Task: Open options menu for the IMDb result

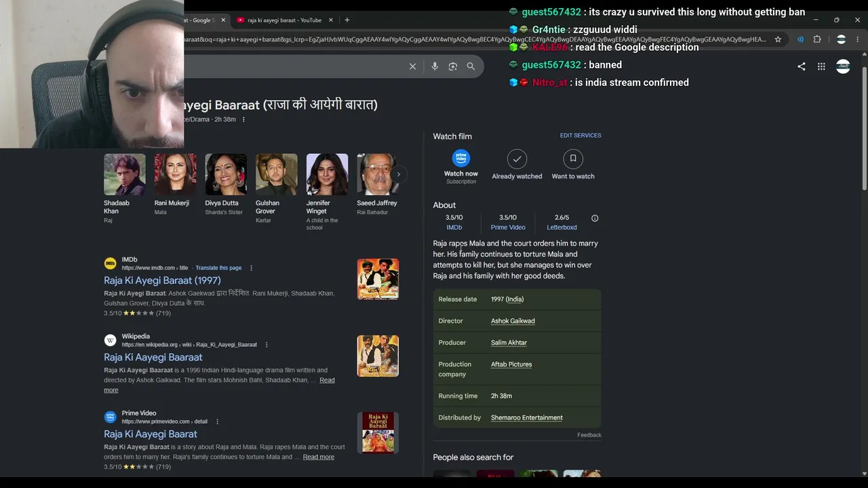Action: [x=251, y=268]
